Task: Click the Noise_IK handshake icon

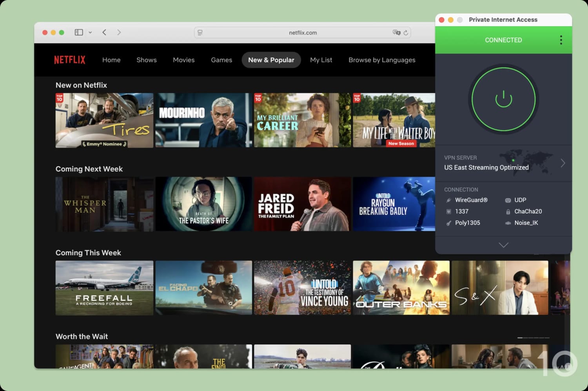Action: [x=508, y=223]
